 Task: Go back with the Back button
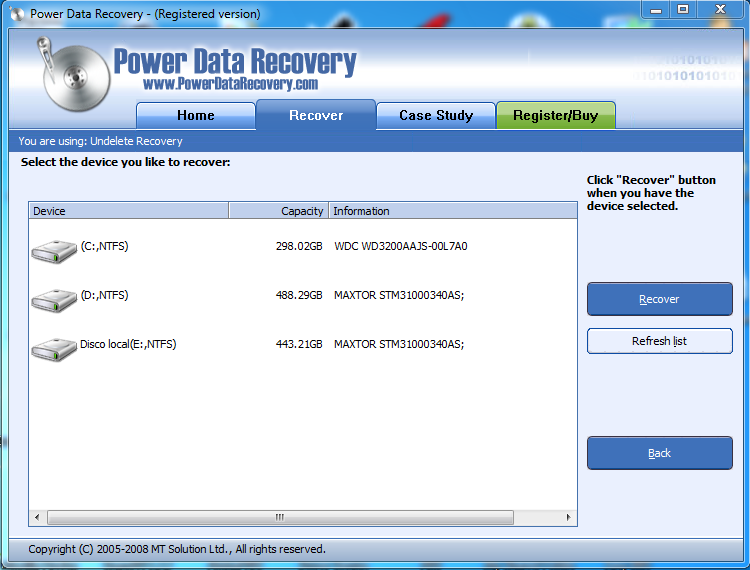660,453
